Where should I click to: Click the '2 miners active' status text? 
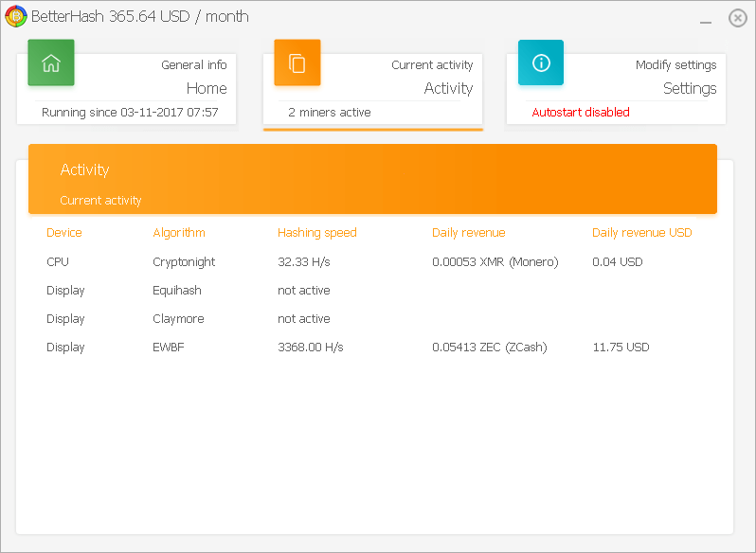329,112
